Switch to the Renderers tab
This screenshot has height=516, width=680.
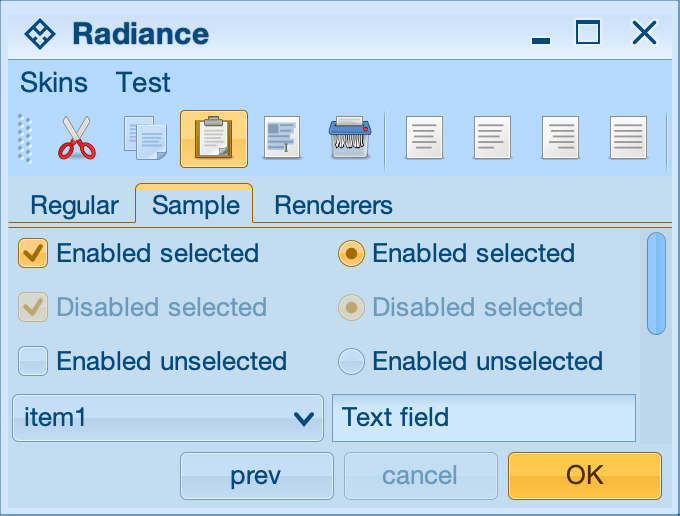[x=333, y=206]
